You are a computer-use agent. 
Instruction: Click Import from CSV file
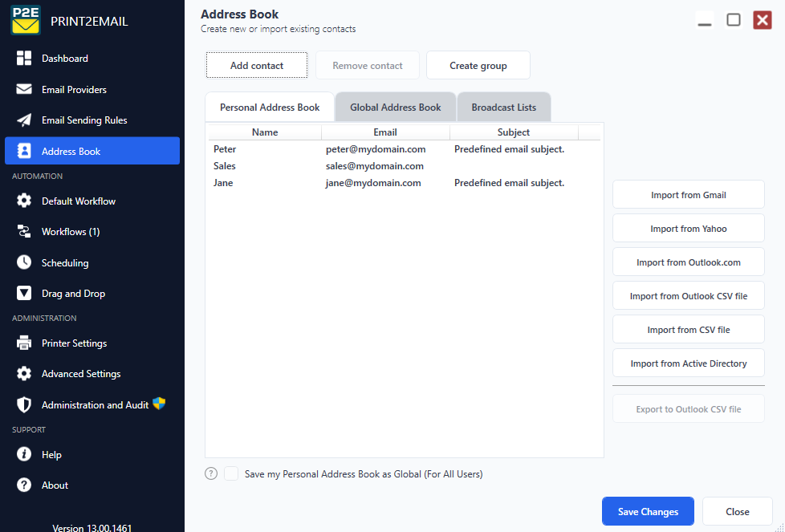point(689,329)
